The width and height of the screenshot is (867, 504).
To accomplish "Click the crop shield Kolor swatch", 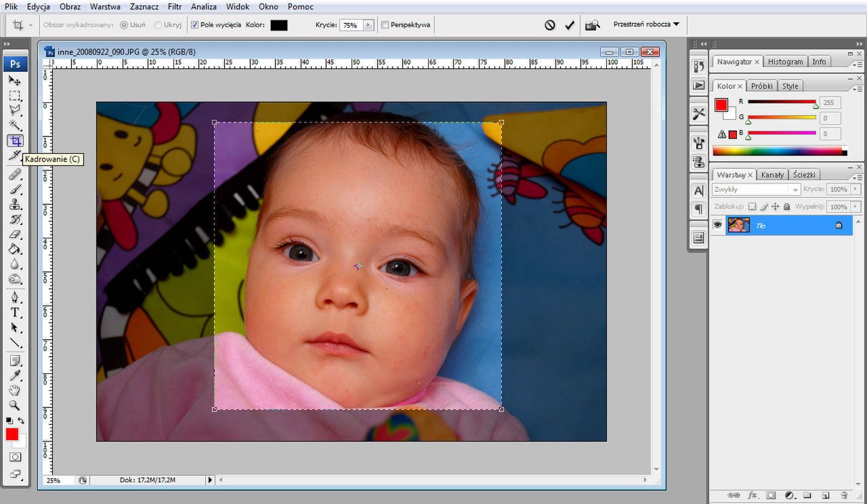I will tap(279, 25).
